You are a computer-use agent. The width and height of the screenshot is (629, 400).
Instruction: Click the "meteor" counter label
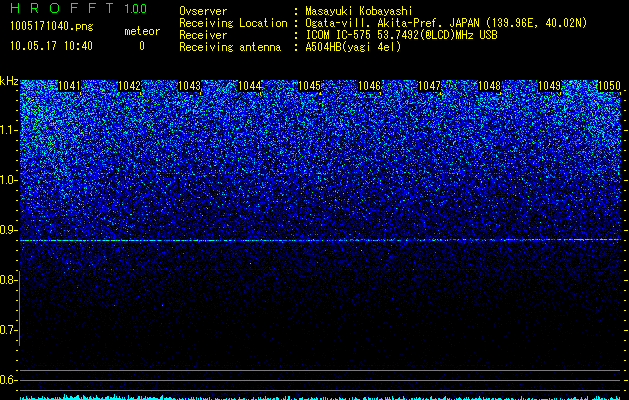click(142, 31)
